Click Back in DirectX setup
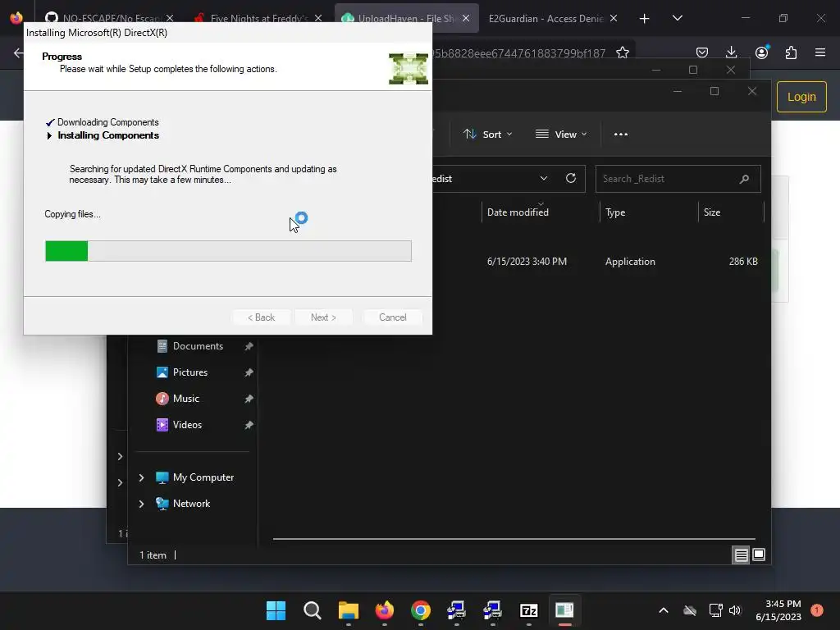The width and height of the screenshot is (840, 630). tap(261, 317)
